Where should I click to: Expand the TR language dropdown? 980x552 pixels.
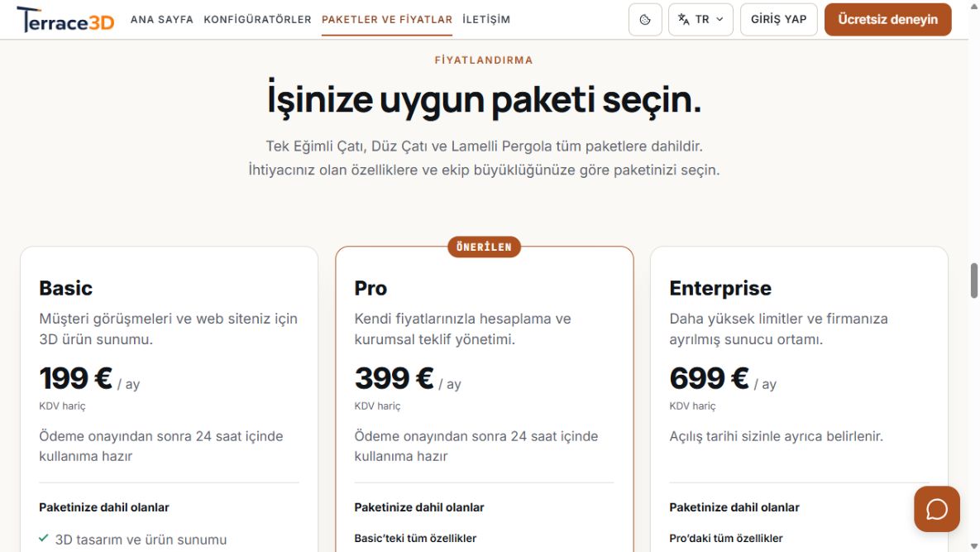[700, 19]
